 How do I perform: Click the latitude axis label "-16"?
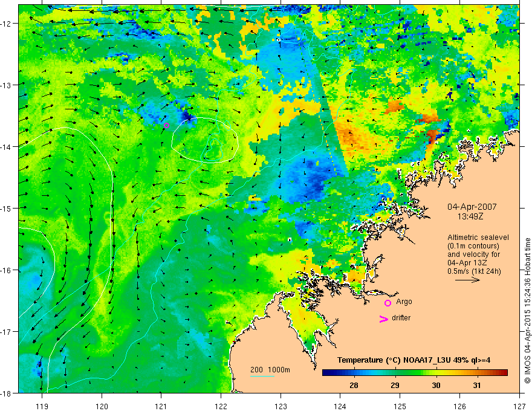pos(7,270)
